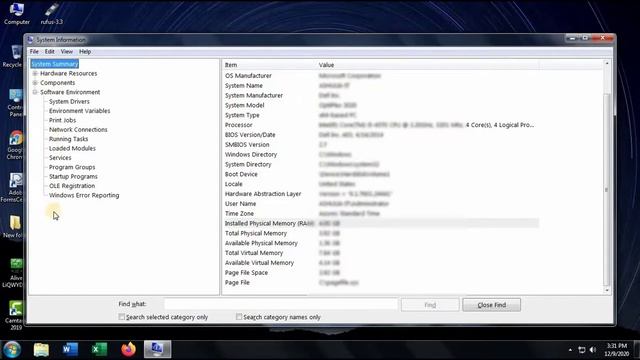This screenshot has height=360, width=640.
Task: Click the OS Manufacturer row
Action: (x=381, y=76)
